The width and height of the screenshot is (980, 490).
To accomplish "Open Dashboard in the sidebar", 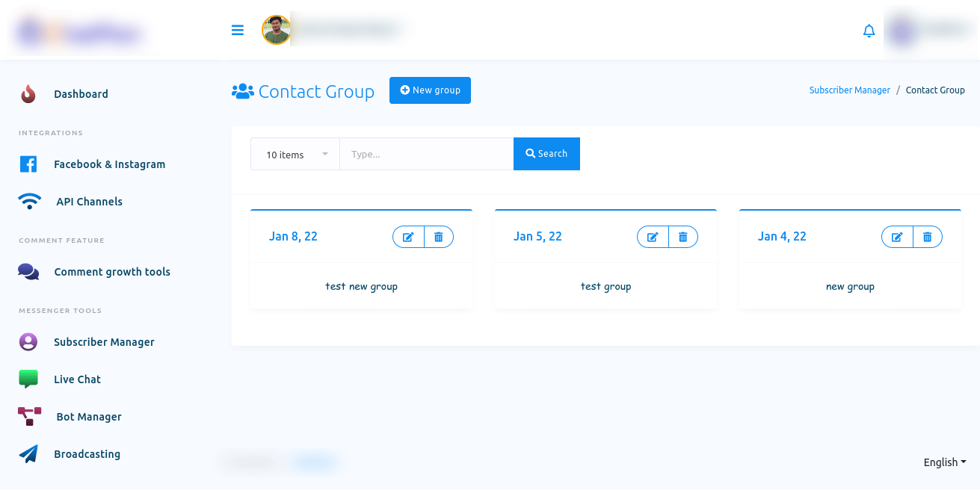I will click(x=81, y=94).
